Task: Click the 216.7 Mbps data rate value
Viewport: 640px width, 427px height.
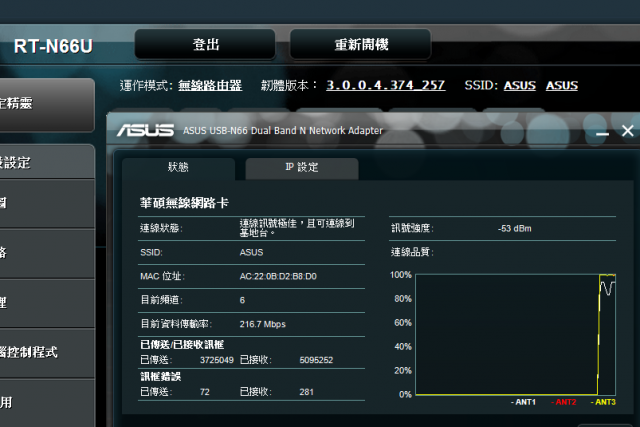Action: (x=262, y=325)
